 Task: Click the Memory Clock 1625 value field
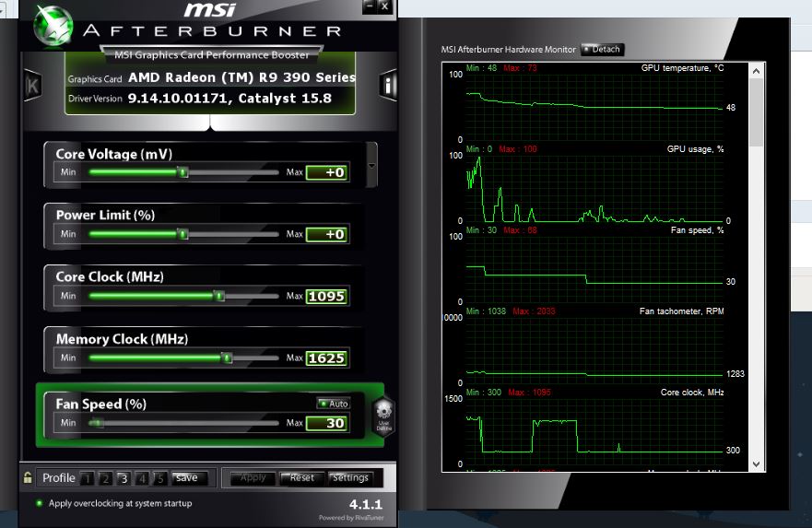(326, 358)
